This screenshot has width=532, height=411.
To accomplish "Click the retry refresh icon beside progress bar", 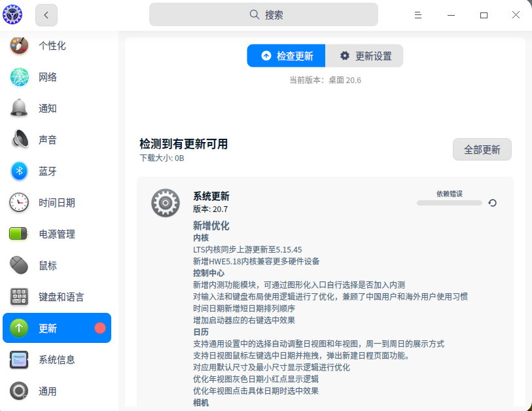I will [x=492, y=203].
